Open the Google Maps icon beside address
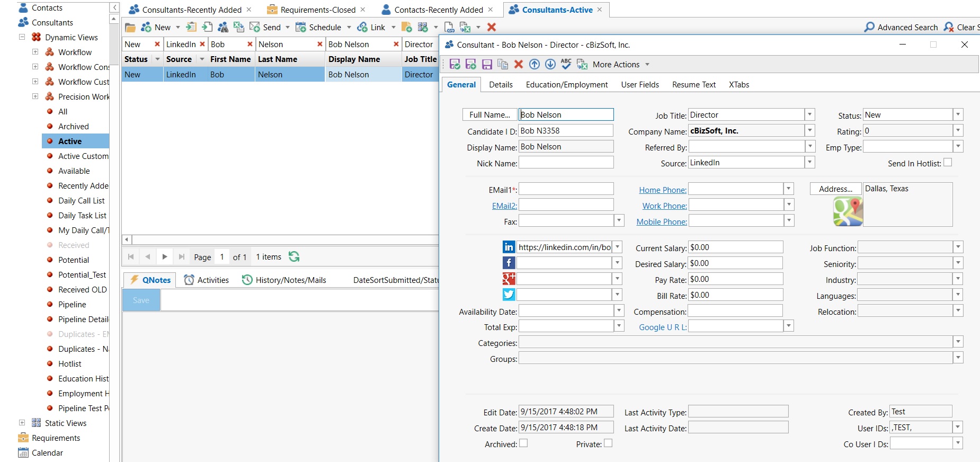980x462 pixels. [848, 211]
